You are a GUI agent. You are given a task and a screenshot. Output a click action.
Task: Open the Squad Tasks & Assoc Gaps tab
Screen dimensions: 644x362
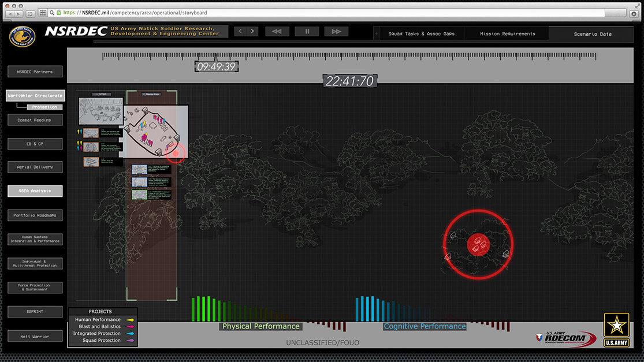point(421,34)
